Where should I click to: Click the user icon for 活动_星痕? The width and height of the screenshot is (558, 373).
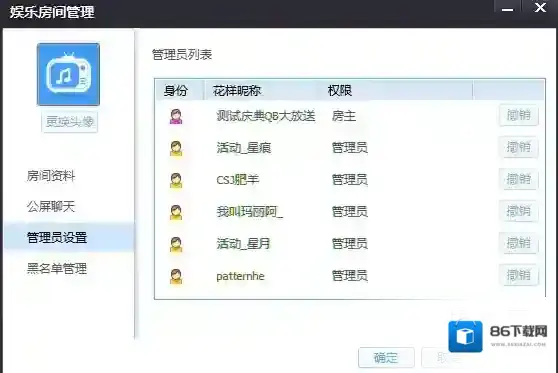[176, 148]
